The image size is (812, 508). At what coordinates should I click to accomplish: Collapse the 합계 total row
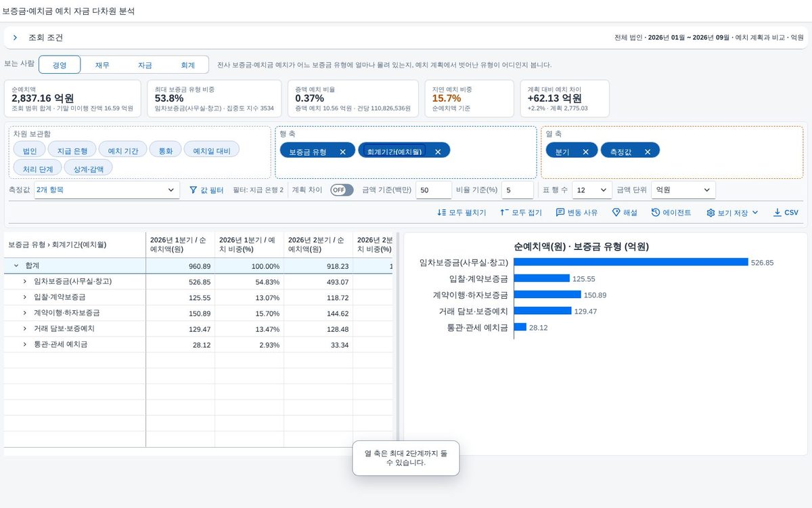coord(16,266)
